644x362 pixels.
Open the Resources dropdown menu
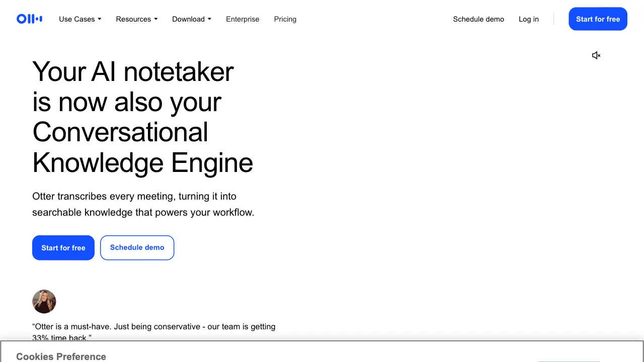click(x=137, y=19)
